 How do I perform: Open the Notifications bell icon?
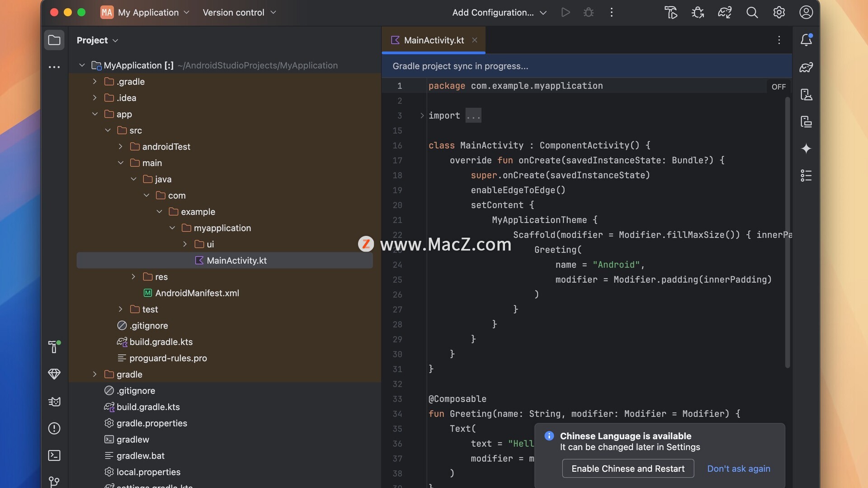pos(806,40)
